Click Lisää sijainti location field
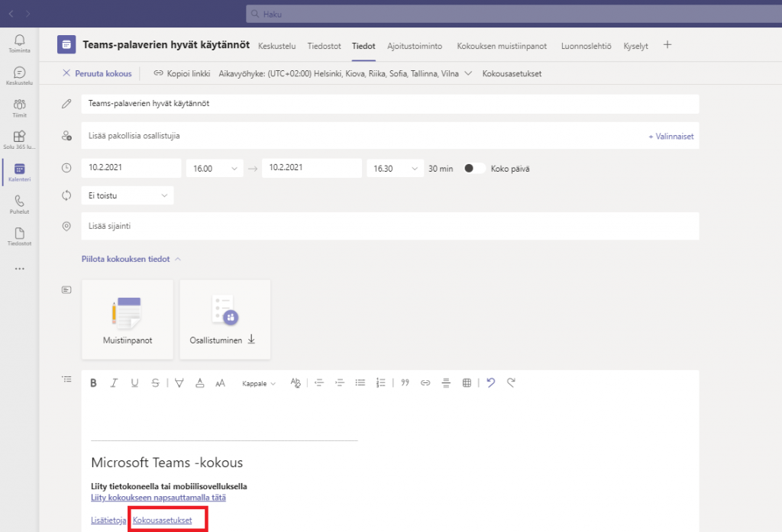 pyautogui.click(x=390, y=226)
